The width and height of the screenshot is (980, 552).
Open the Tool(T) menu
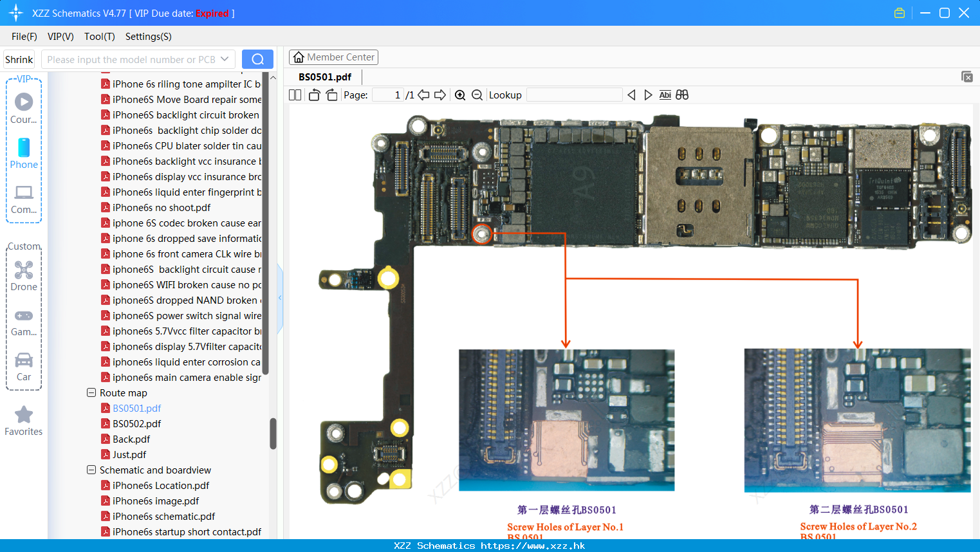[x=100, y=37]
